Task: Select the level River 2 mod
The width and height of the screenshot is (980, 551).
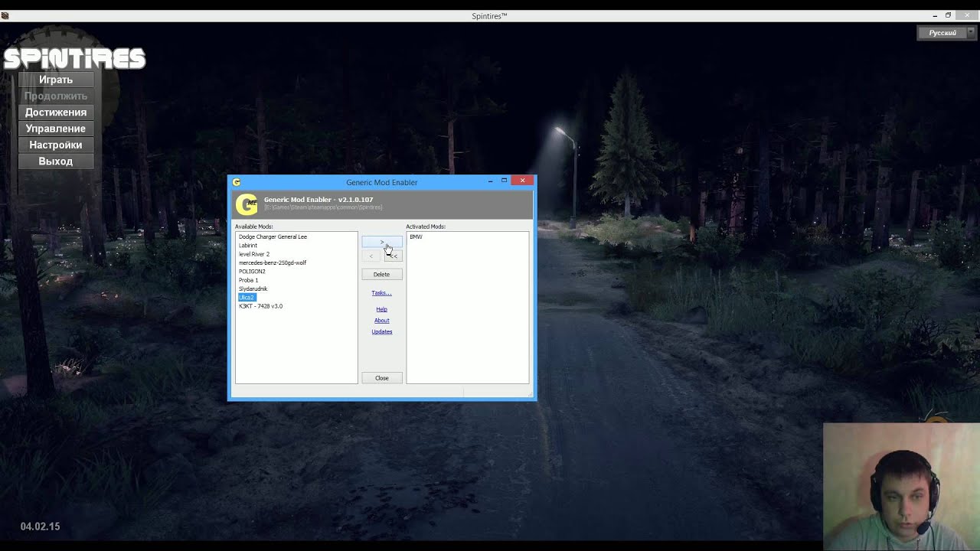Action: (254, 254)
